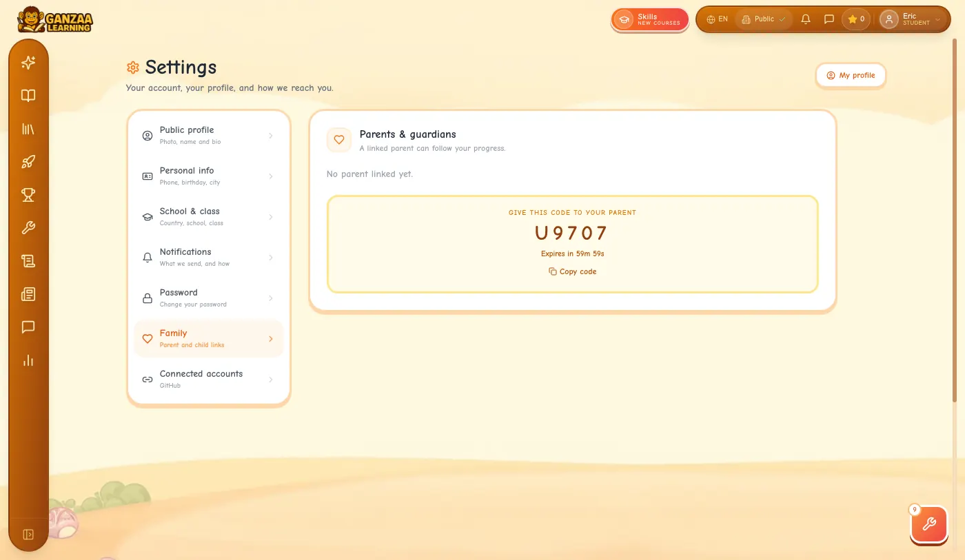This screenshot has height=560, width=965.
Task: Click the heart icon beside Parents & guardians
Action: (x=339, y=139)
